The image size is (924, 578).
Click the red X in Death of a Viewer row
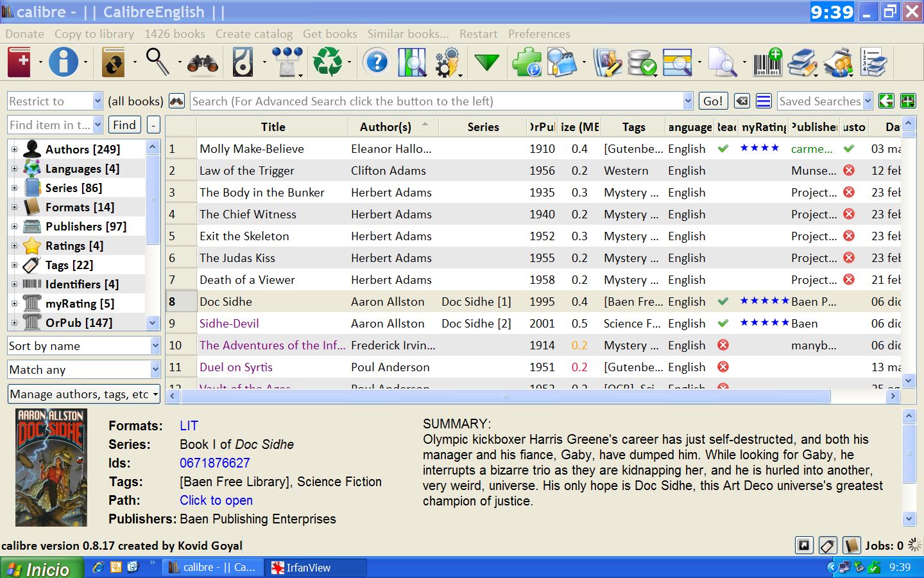pyautogui.click(x=849, y=279)
